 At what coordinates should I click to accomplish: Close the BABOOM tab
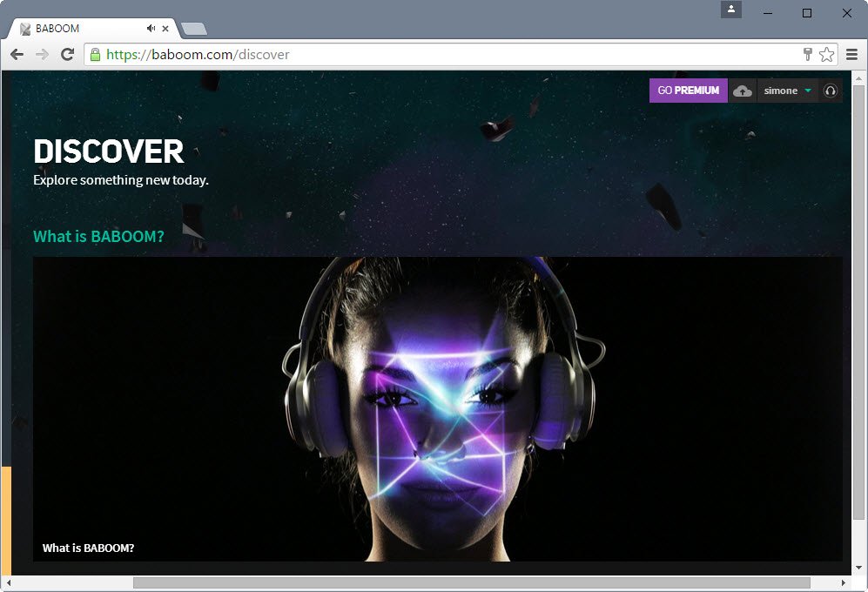pyautogui.click(x=165, y=28)
